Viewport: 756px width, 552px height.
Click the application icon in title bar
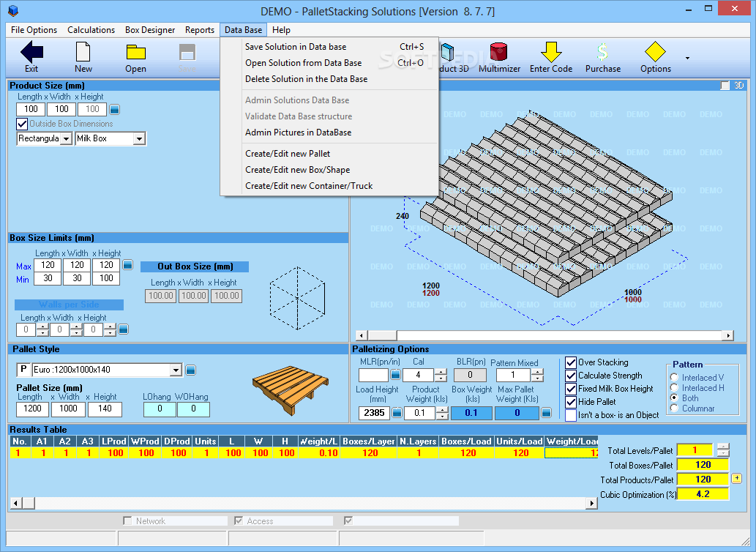pyautogui.click(x=13, y=10)
